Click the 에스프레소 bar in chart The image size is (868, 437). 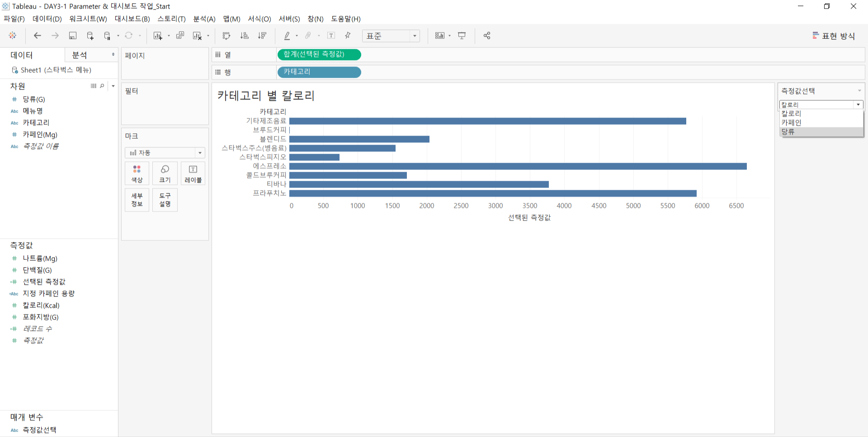coord(518,166)
